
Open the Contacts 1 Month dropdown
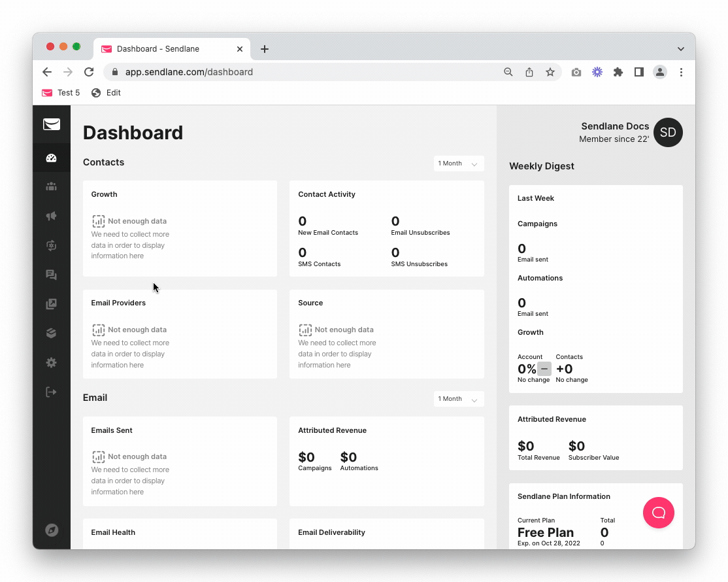(x=459, y=163)
